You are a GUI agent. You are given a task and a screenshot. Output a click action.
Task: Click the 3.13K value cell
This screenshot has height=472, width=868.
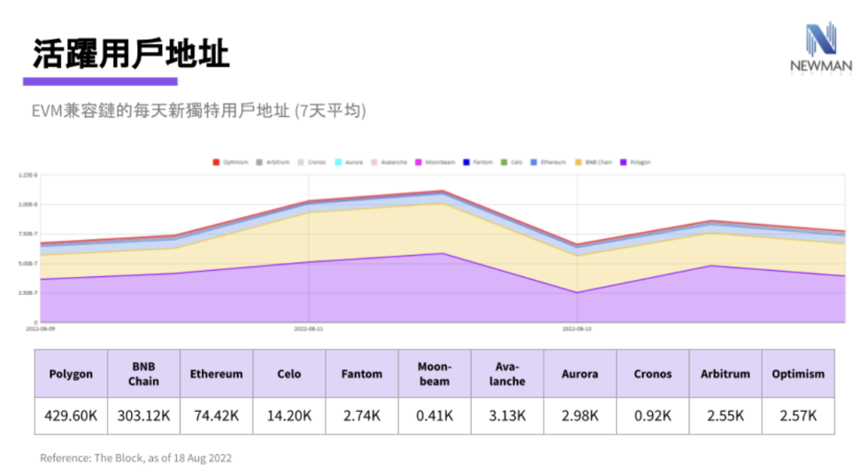507,415
